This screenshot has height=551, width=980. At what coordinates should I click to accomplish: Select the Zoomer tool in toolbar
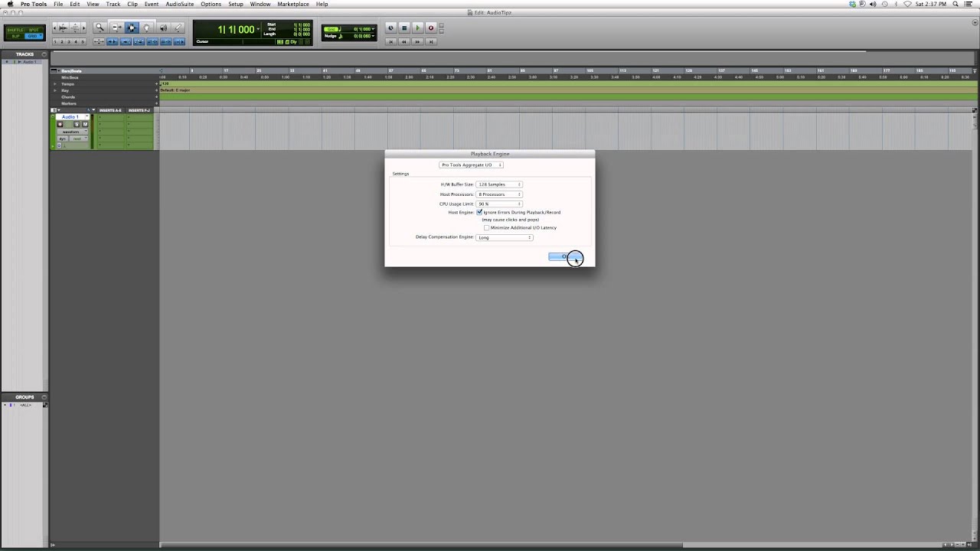100,28
